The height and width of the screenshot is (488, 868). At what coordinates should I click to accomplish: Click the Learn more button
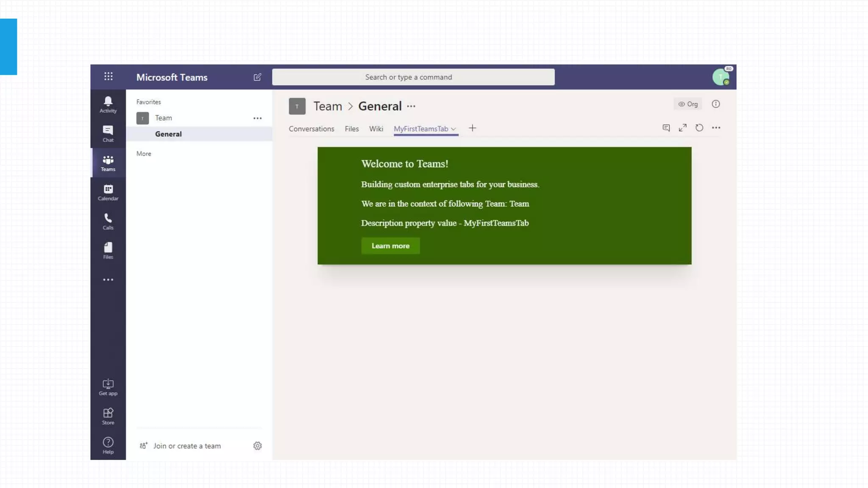point(390,246)
